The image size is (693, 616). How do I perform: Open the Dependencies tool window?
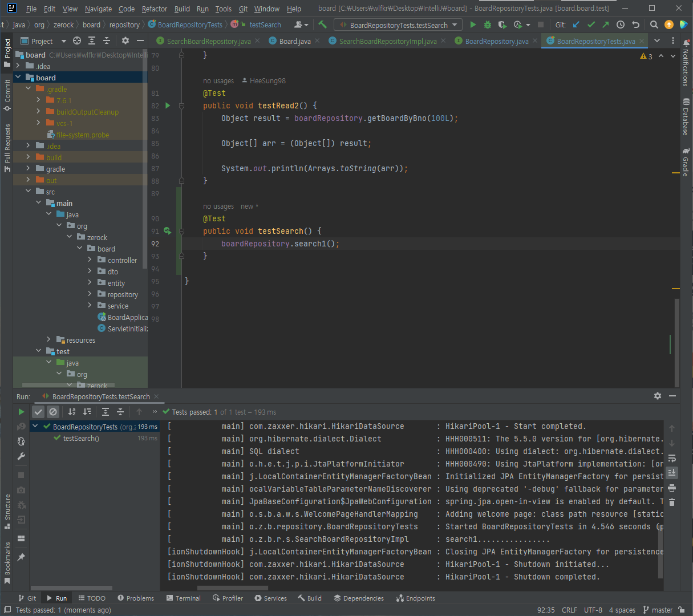click(x=359, y=598)
